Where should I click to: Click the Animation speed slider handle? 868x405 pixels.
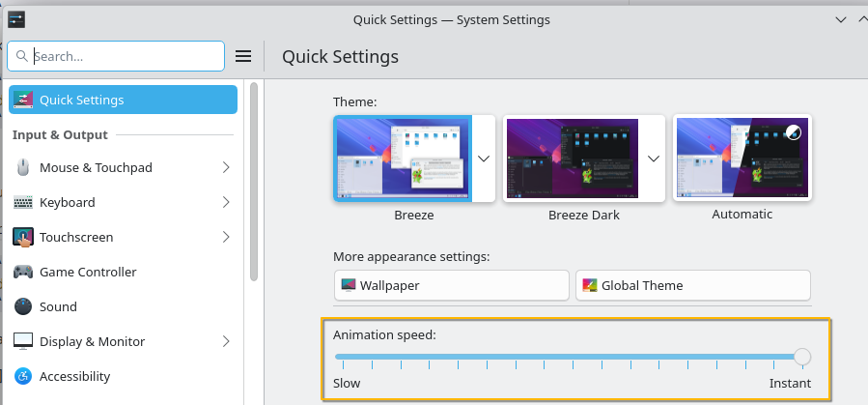click(x=801, y=358)
